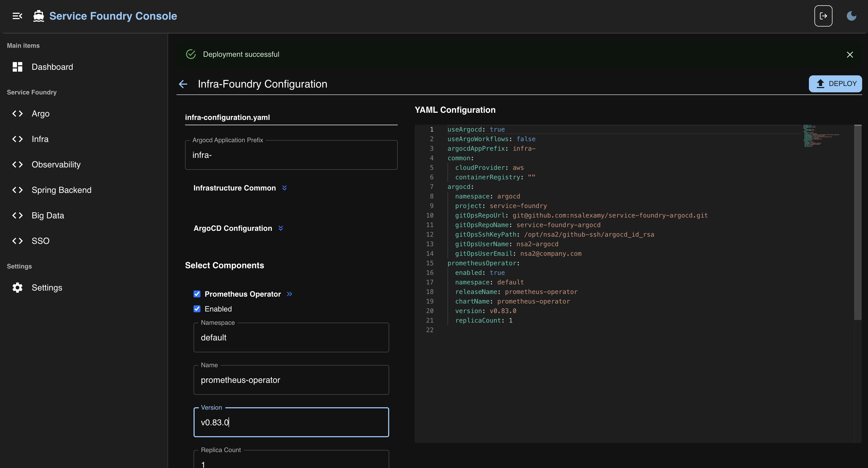Click YAML line chartName: prometheus-operator
Viewport: 868px width, 468px height.
pyautogui.click(x=512, y=301)
